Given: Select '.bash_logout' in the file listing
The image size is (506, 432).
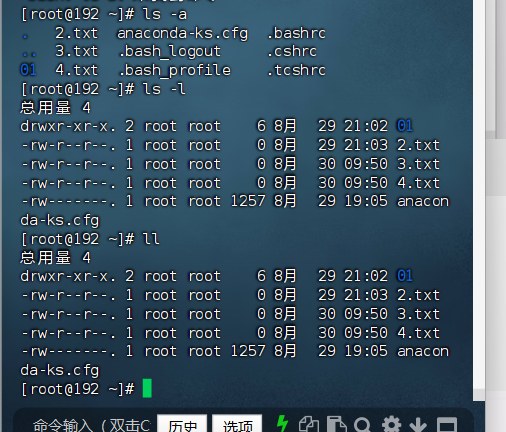Looking at the screenshot, I should point(169,52).
